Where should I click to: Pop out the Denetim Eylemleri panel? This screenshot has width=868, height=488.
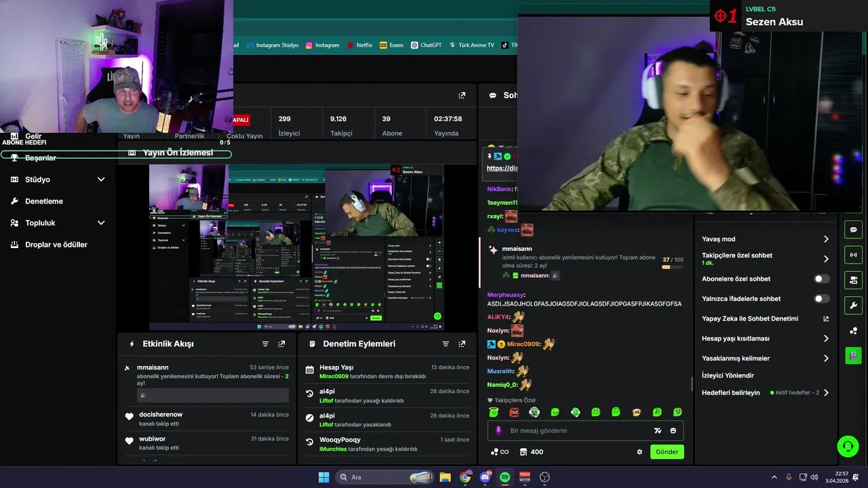point(462,344)
